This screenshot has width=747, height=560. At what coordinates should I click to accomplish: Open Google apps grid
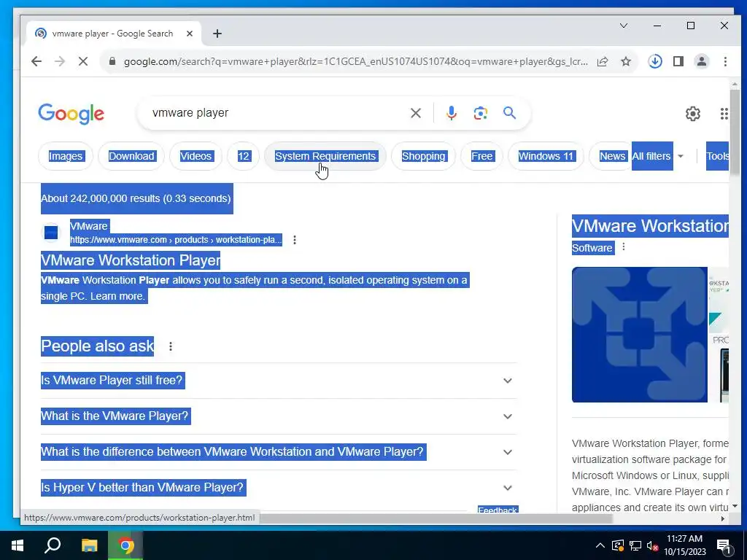724,113
